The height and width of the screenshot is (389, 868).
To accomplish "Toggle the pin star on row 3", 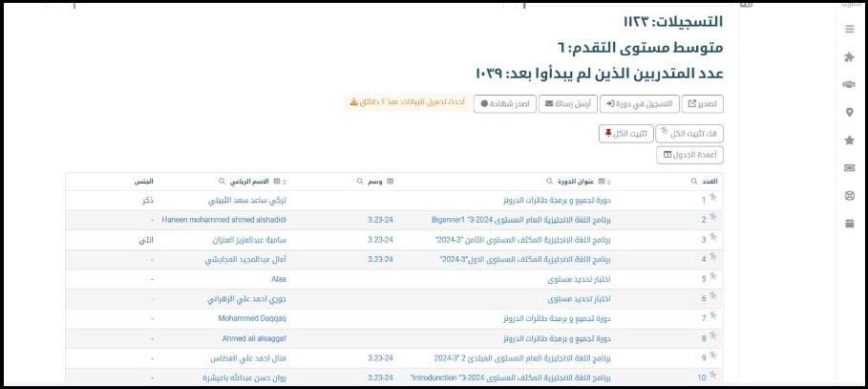I will [x=712, y=238].
